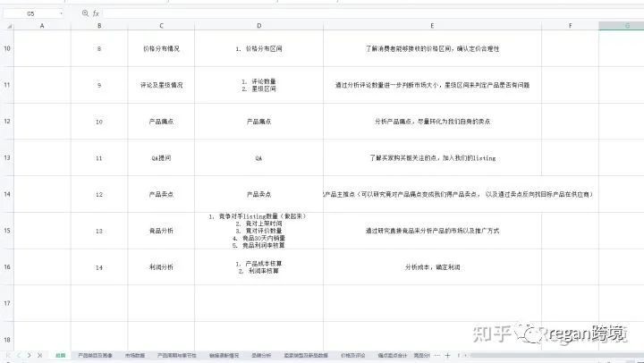The width and height of the screenshot is (644, 363).
Task: Open the 产品周期与季节性 sheet tab
Action: pyautogui.click(x=177, y=355)
